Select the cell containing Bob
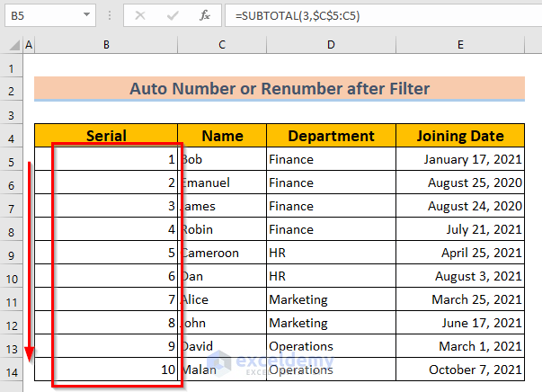Screen dimensions: 542x392 point(222,159)
